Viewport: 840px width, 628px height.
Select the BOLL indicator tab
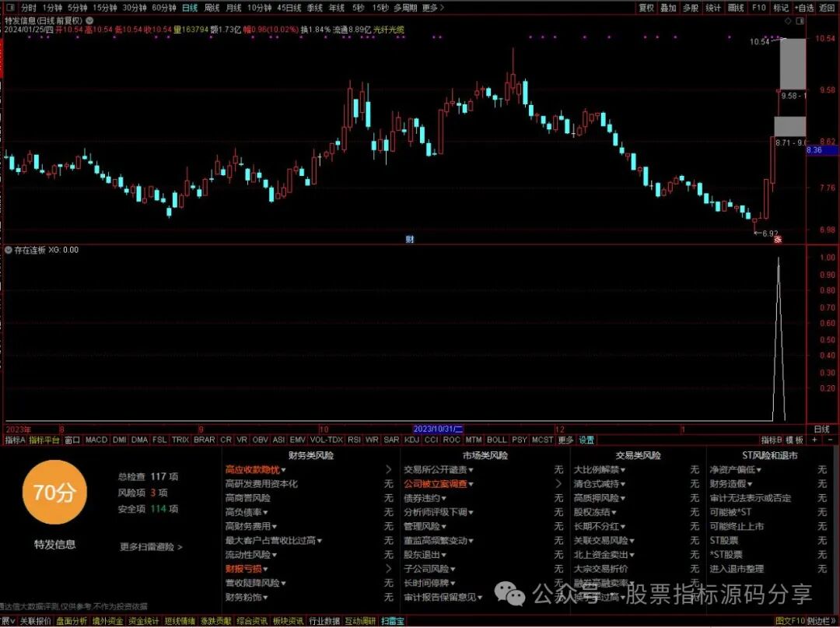click(x=496, y=440)
